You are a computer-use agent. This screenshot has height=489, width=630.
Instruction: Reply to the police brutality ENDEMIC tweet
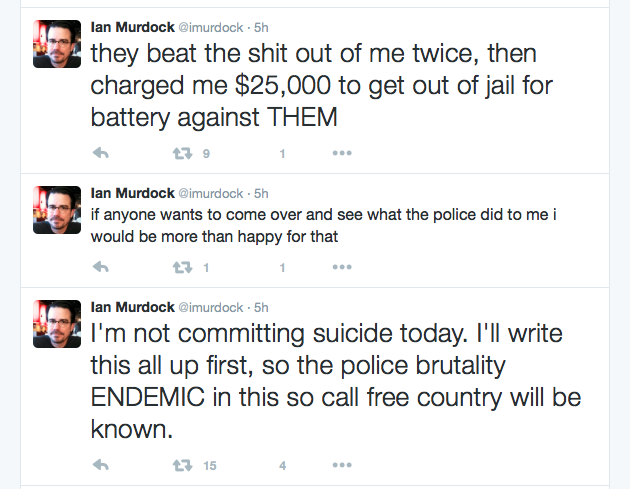(100, 465)
